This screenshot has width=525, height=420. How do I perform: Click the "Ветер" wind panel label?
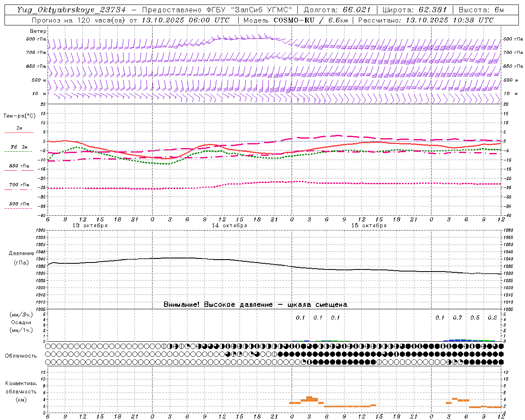tap(38, 31)
